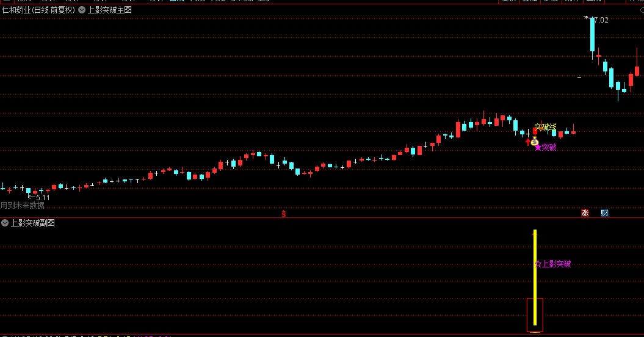Viewport: 644px width, 337px height.
Task: Click the blue 财 marker icon
Action: tap(604, 213)
